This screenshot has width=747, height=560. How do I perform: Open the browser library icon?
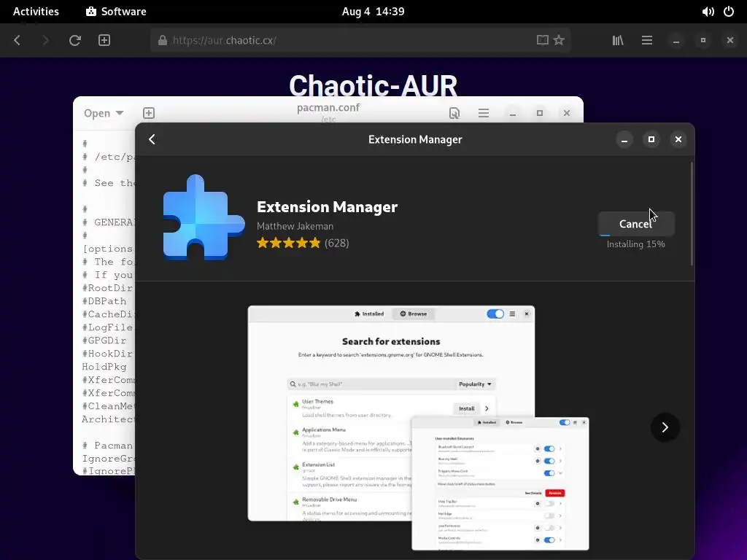[618, 41]
